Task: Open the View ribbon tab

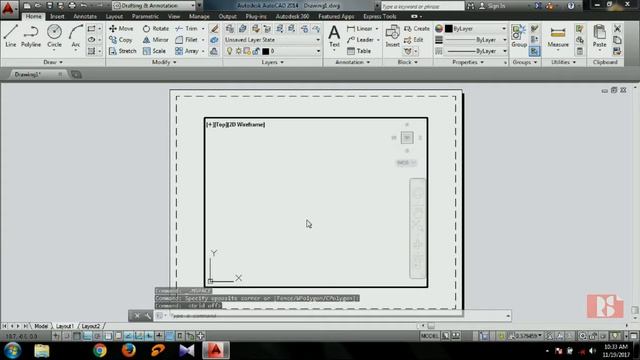Action: point(174,16)
